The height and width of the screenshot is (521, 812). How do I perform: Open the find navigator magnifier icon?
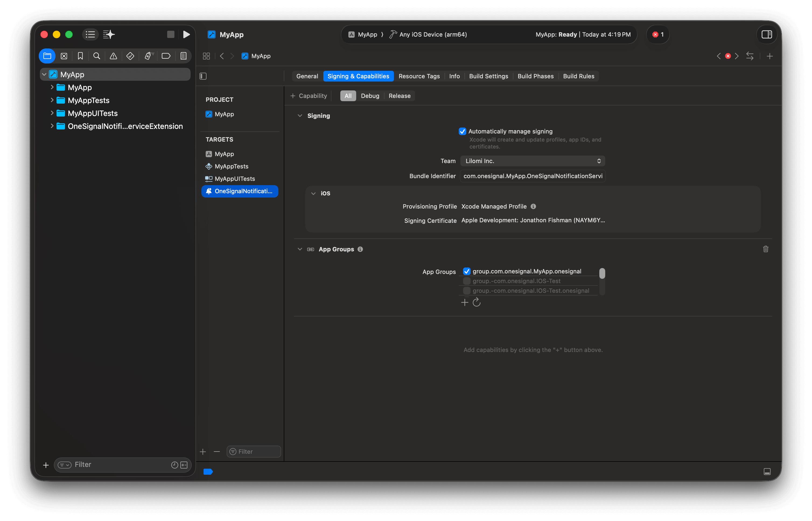click(96, 56)
